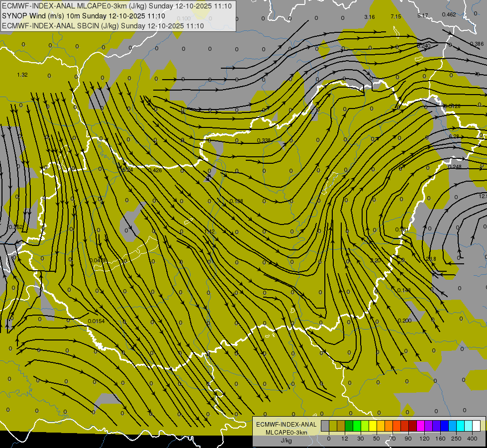
Task: Click the 7.15 value near top edge
Action: click(x=395, y=16)
